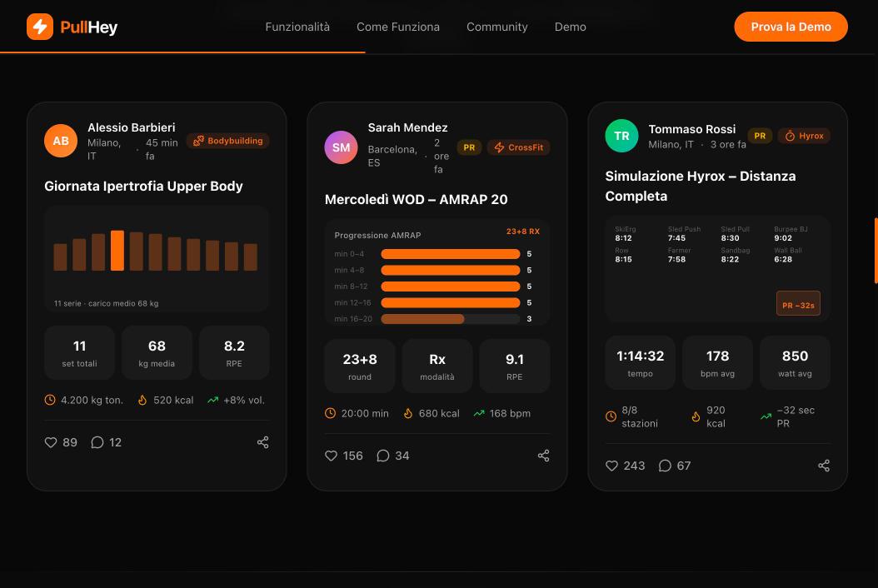
Task: Like Alessio Barbieri's post with the heart
Action: click(x=51, y=442)
